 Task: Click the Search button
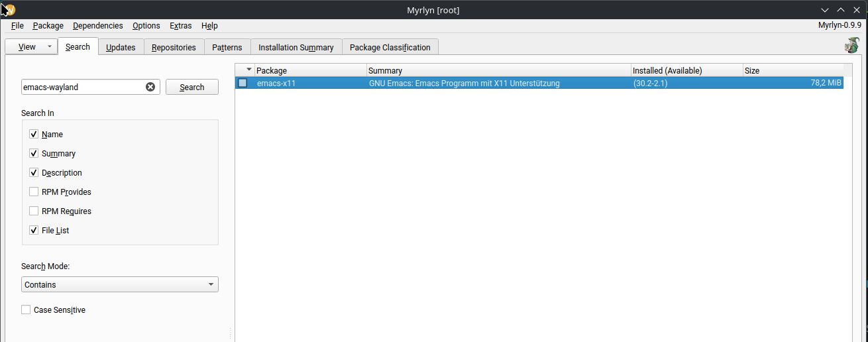coord(191,87)
